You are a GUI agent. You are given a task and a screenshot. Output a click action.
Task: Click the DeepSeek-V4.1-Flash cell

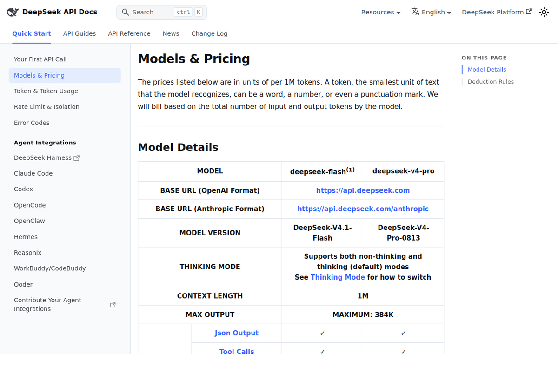tap(322, 233)
